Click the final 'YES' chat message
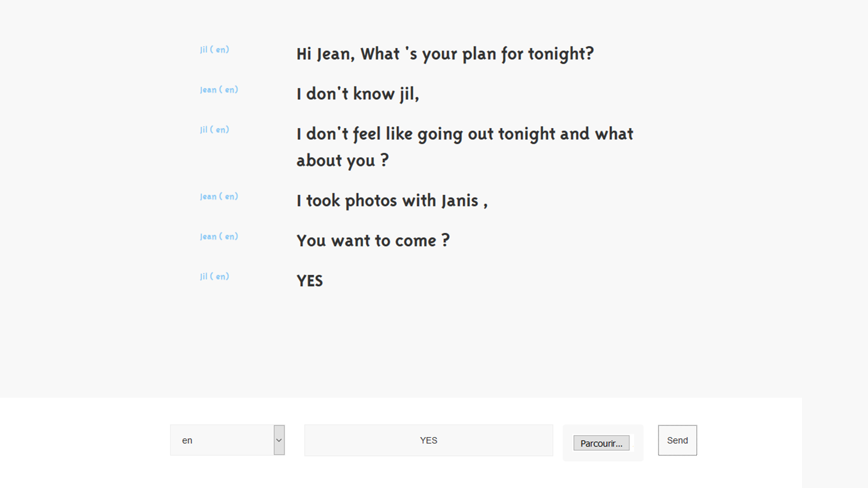Viewport: 868px width, 488px height. click(x=310, y=281)
